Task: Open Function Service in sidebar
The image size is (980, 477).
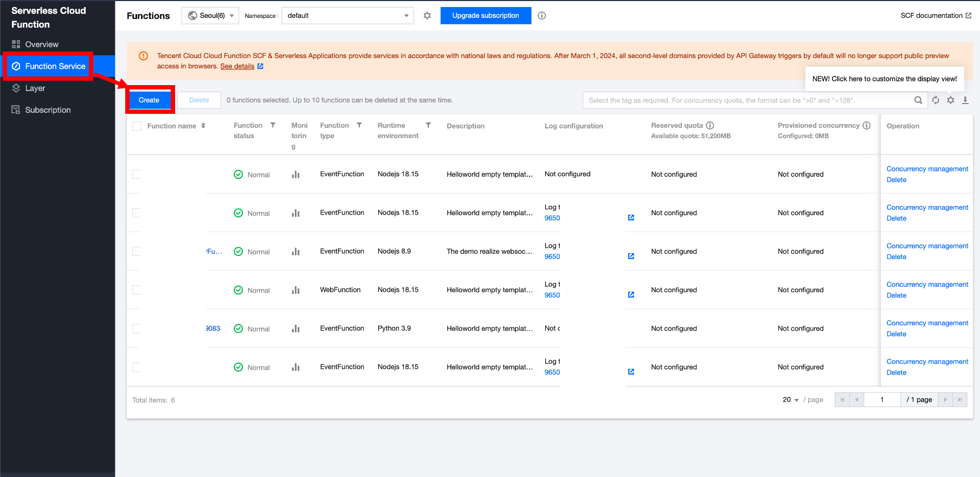Action: pos(55,66)
